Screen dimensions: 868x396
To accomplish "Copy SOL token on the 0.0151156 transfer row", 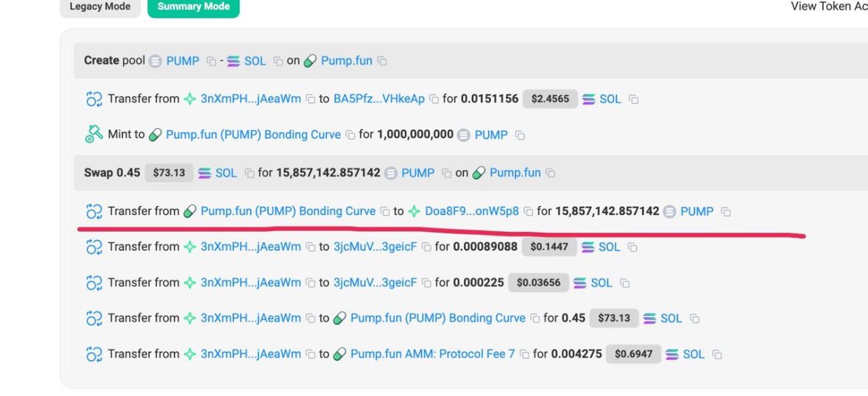I will tap(634, 99).
